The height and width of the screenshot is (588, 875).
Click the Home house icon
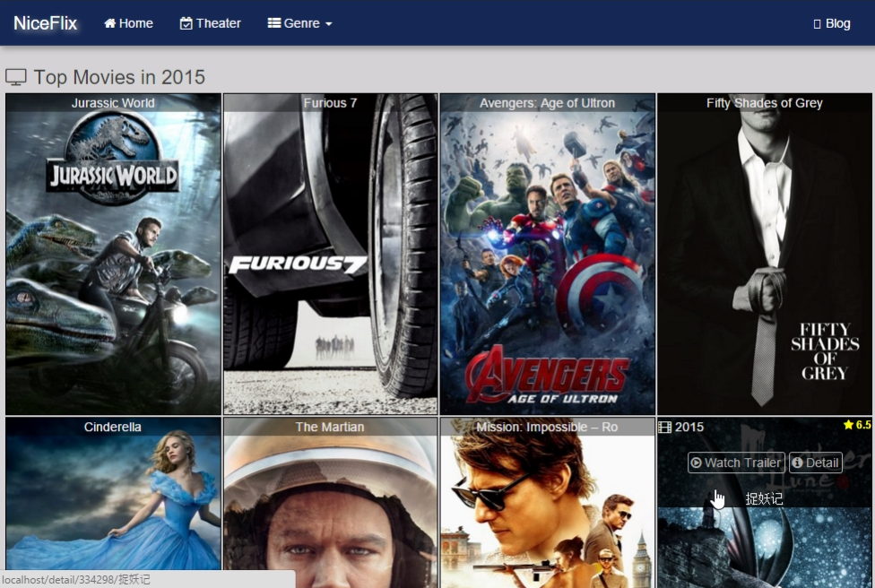coord(110,23)
